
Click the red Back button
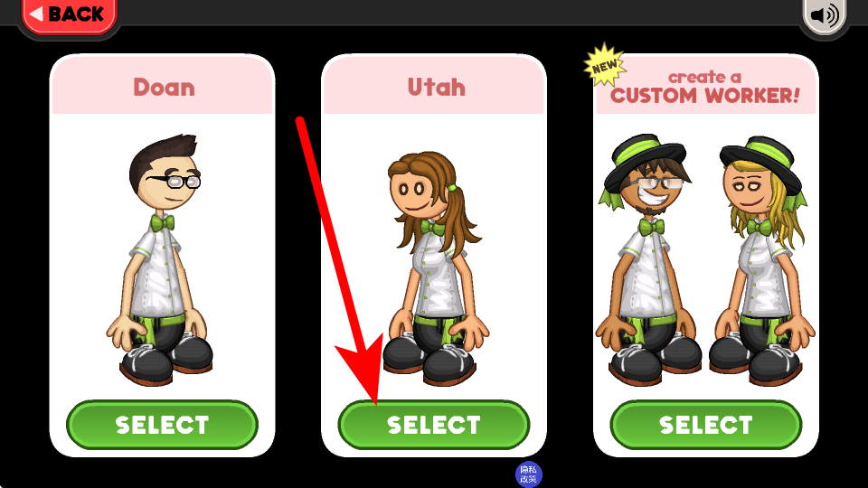click(69, 15)
